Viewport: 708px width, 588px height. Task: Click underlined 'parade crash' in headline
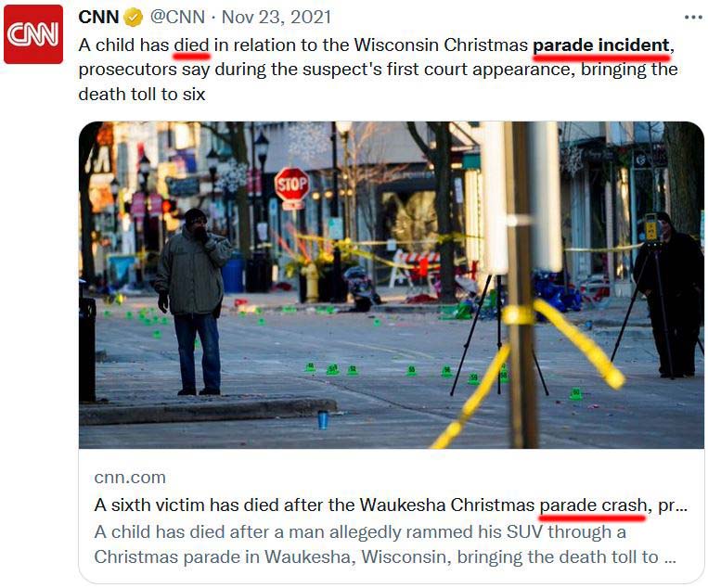pyautogui.click(x=593, y=505)
